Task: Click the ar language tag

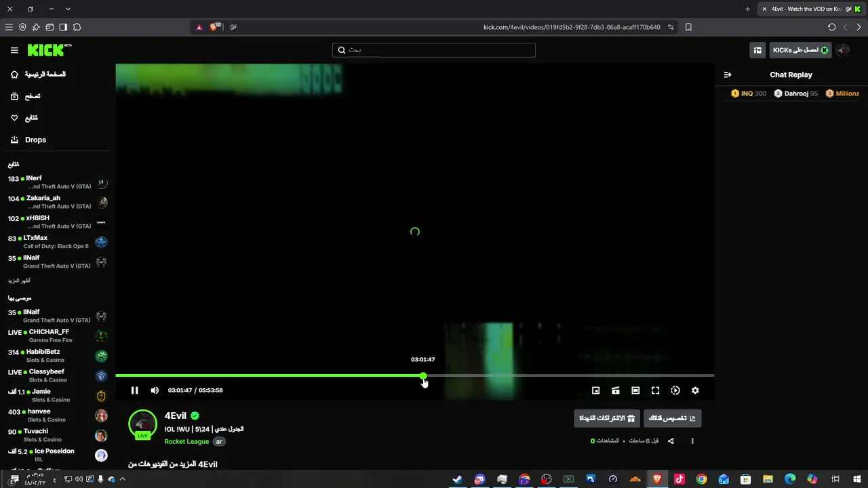Action: (x=219, y=441)
